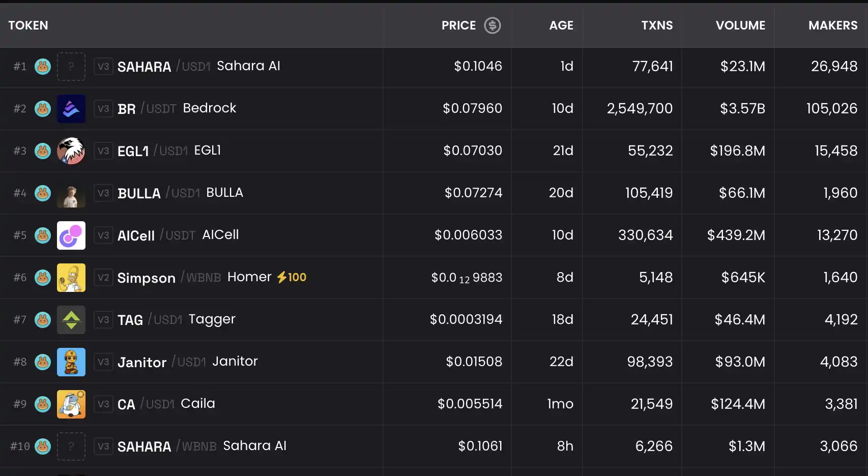
Task: Click the Bedrock token logo icon
Action: click(x=71, y=109)
